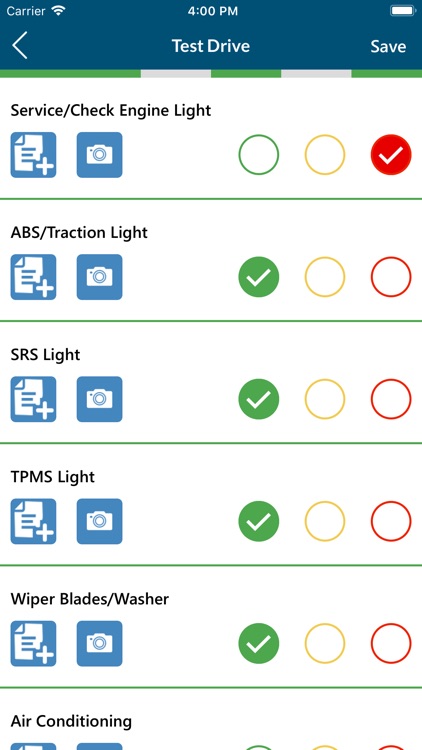
Task: Add note for SRS Light
Action: pyautogui.click(x=33, y=399)
